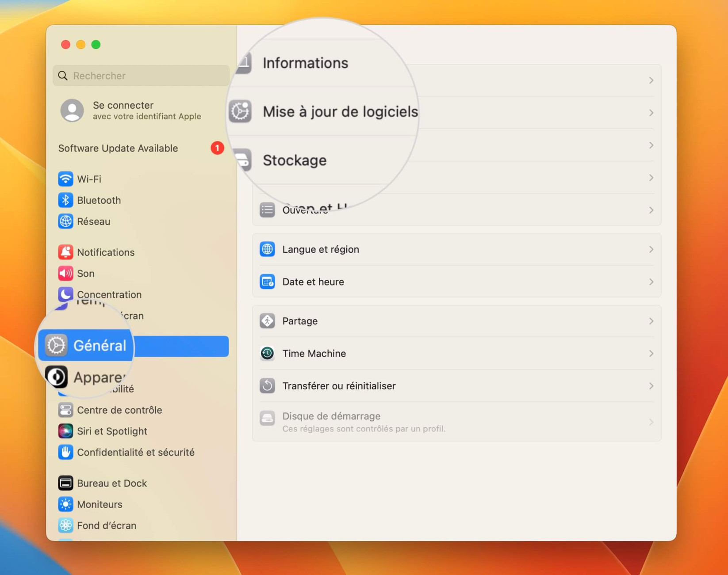
Task: Choose Réseau label in the sidebar
Action: (x=93, y=221)
